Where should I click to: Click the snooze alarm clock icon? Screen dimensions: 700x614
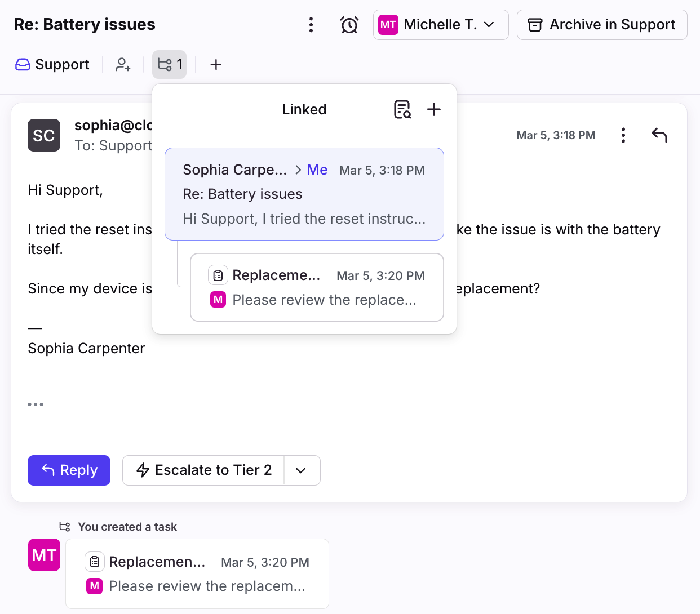[349, 25]
